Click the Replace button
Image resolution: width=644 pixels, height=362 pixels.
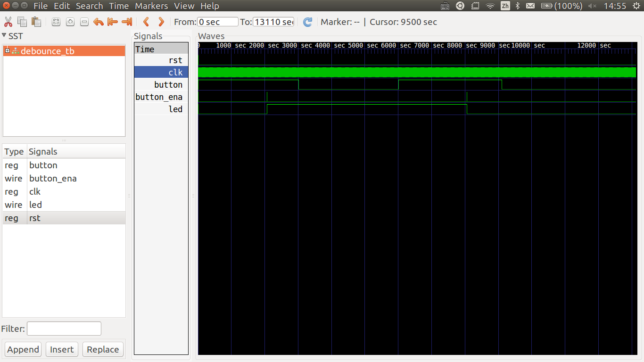pyautogui.click(x=103, y=349)
